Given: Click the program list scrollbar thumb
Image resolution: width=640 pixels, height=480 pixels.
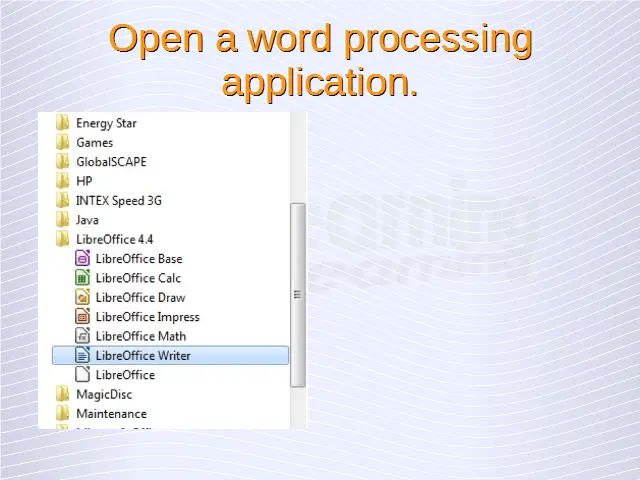Looking at the screenshot, I should tap(297, 295).
